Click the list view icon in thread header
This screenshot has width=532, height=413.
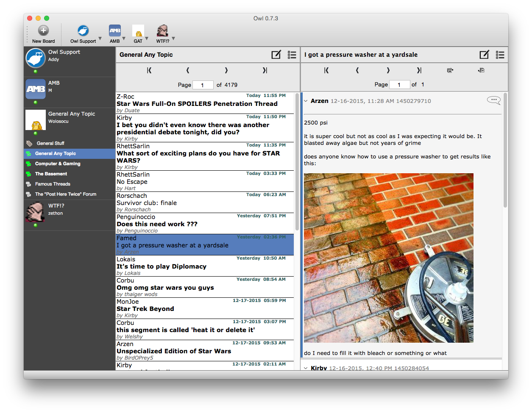pos(500,55)
